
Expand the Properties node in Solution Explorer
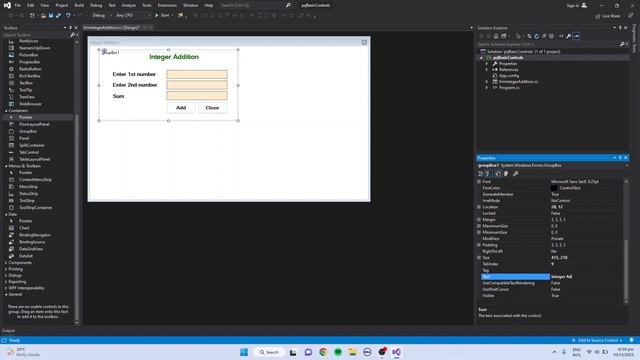[487, 64]
